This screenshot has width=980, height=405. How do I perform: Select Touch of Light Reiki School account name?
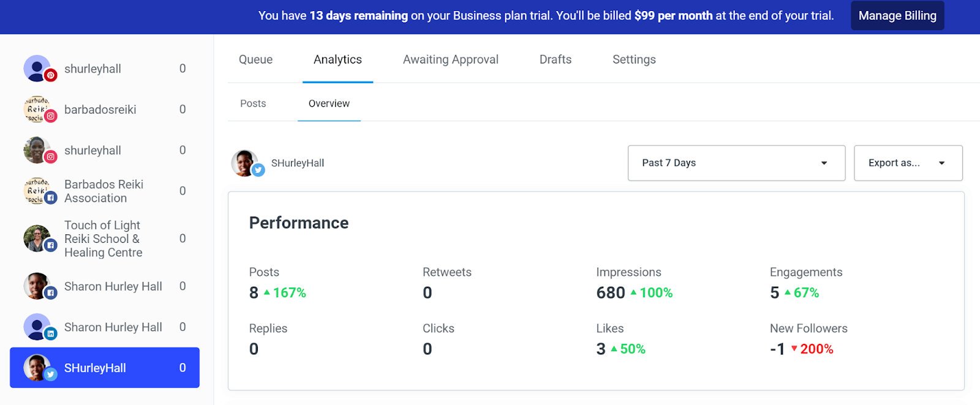pos(104,239)
